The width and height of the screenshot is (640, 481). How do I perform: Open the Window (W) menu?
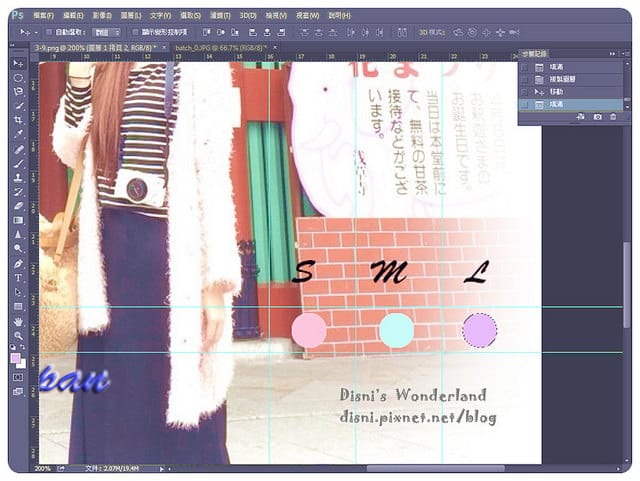point(307,16)
